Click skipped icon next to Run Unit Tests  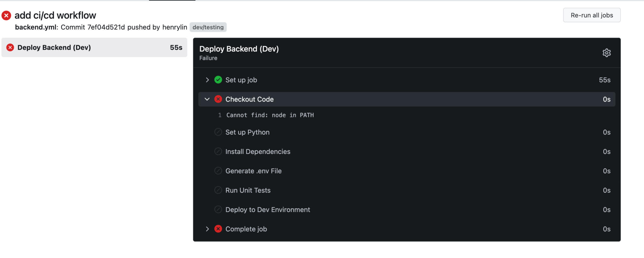[218, 190]
